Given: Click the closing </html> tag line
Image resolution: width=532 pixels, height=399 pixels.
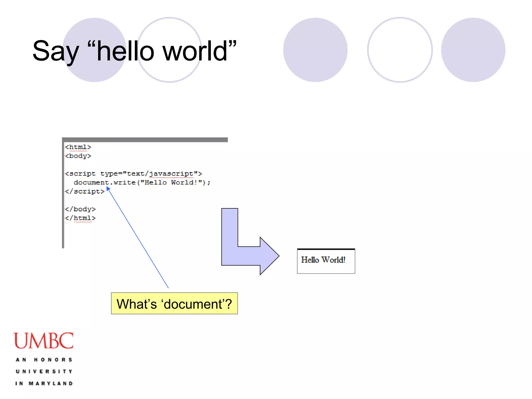Looking at the screenshot, I should pyautogui.click(x=80, y=218).
